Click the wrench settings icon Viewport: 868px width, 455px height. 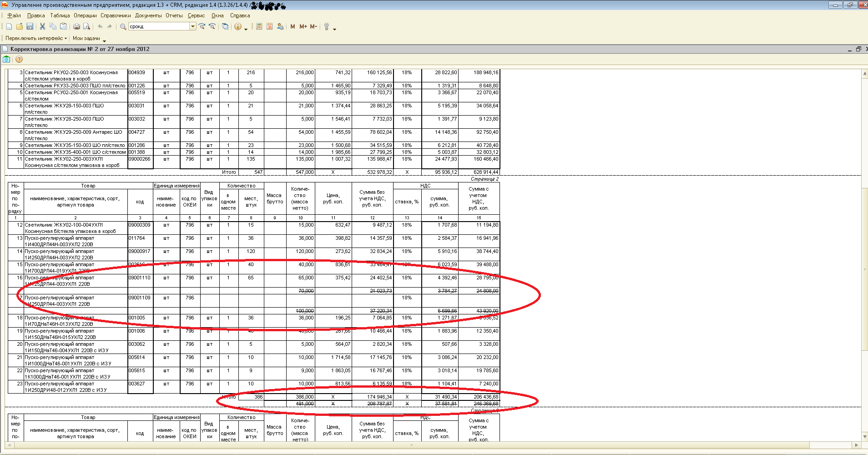tap(327, 26)
